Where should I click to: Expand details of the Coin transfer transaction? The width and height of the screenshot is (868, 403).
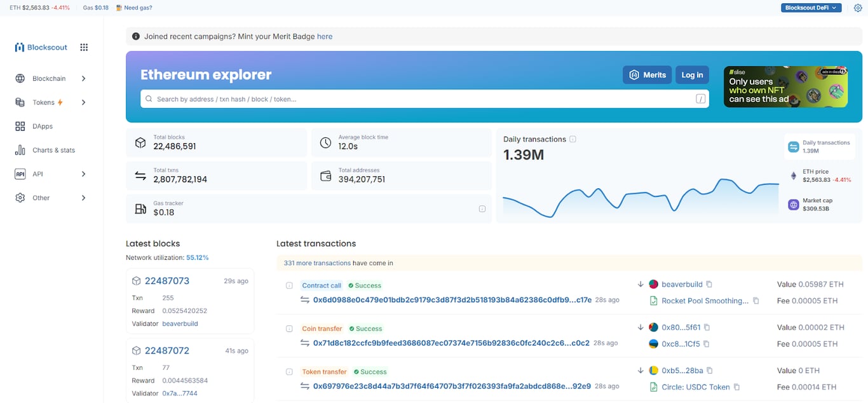pos(289,329)
